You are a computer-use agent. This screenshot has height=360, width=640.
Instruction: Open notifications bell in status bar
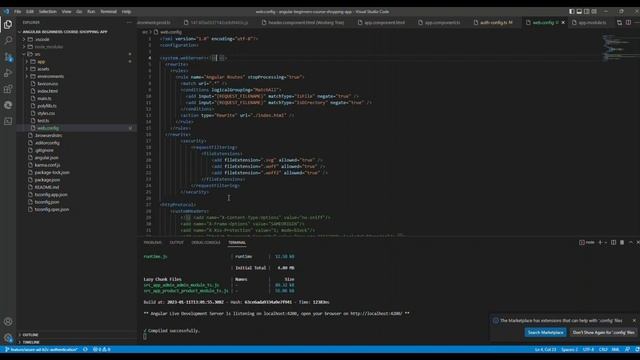tap(637, 349)
